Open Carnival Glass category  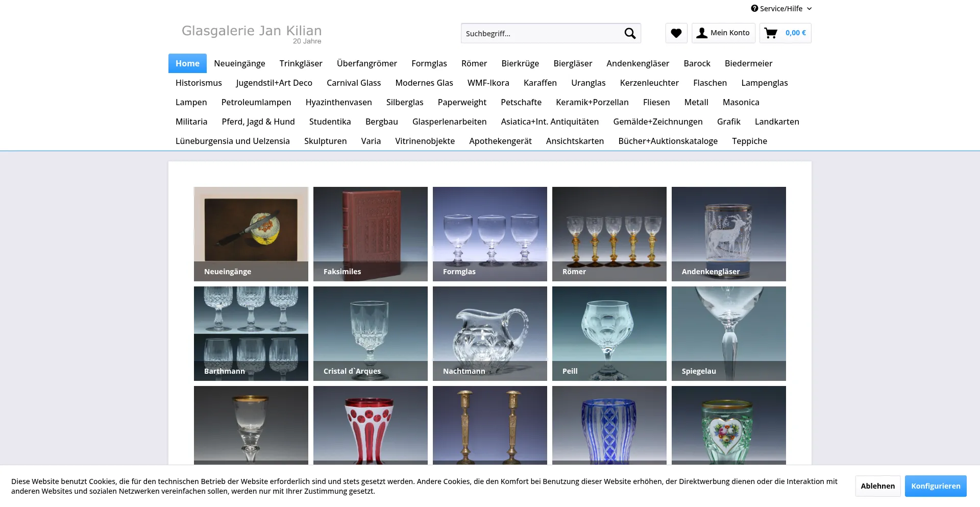tap(354, 83)
